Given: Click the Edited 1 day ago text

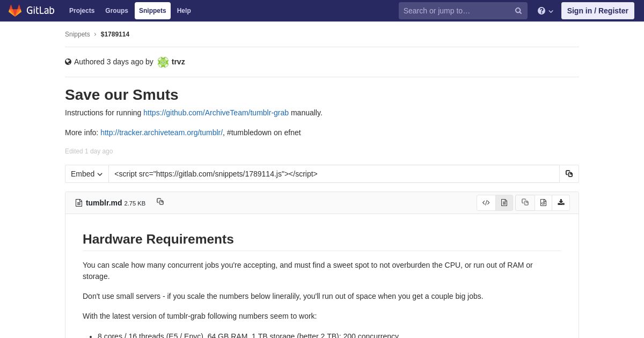Looking at the screenshot, I should coord(89,151).
